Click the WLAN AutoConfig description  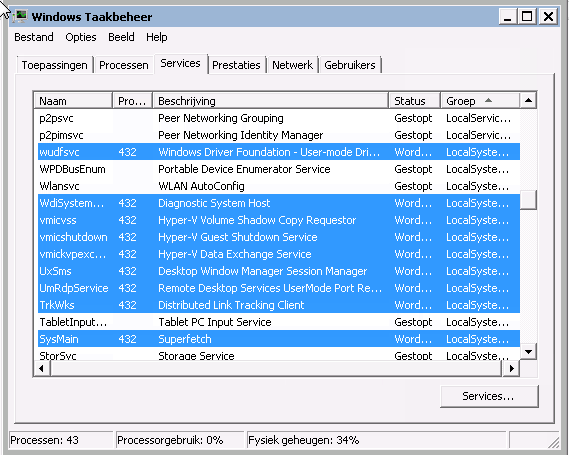(201, 186)
